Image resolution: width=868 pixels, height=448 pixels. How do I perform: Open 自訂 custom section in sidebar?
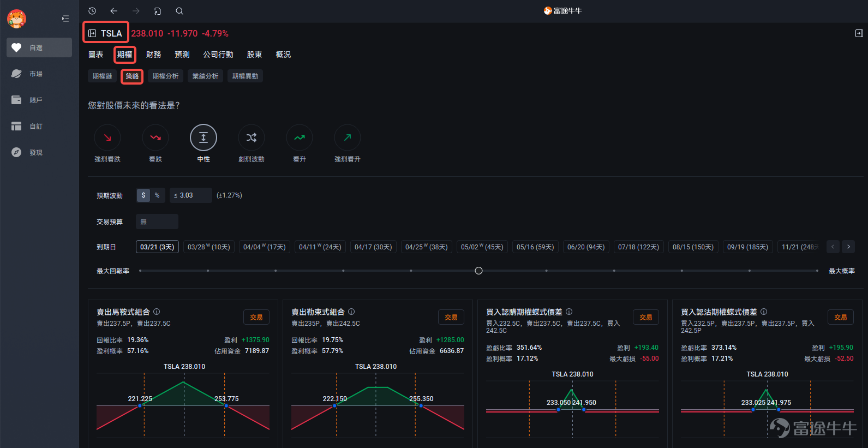pyautogui.click(x=39, y=126)
